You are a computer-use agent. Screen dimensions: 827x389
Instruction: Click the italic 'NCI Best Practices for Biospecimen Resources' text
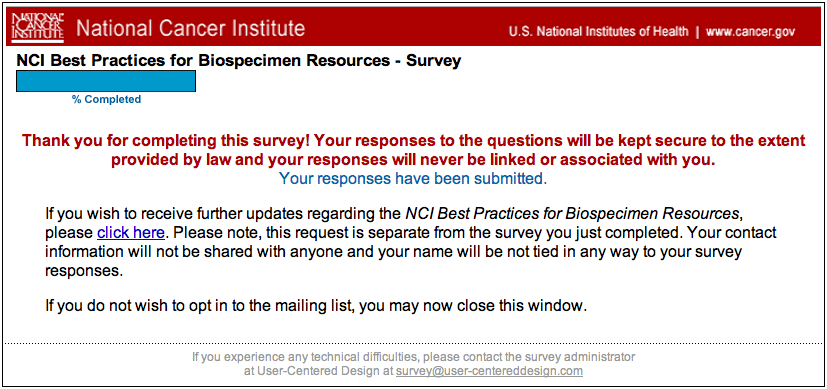pos(571,213)
